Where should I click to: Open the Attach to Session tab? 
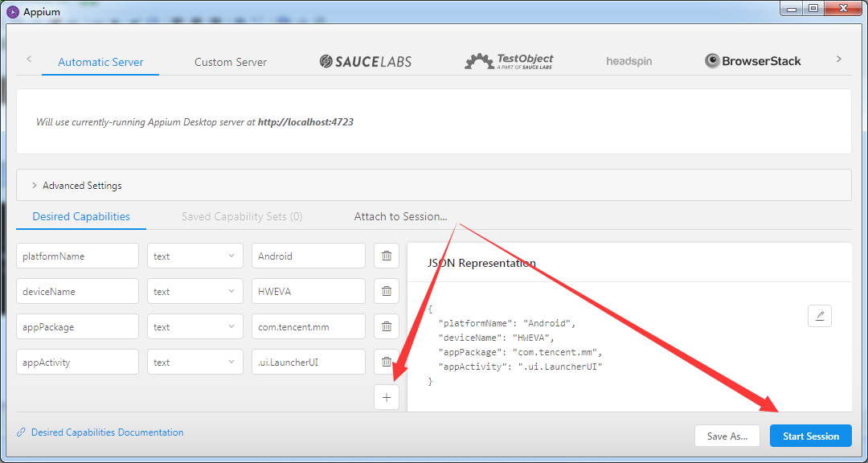pos(400,216)
